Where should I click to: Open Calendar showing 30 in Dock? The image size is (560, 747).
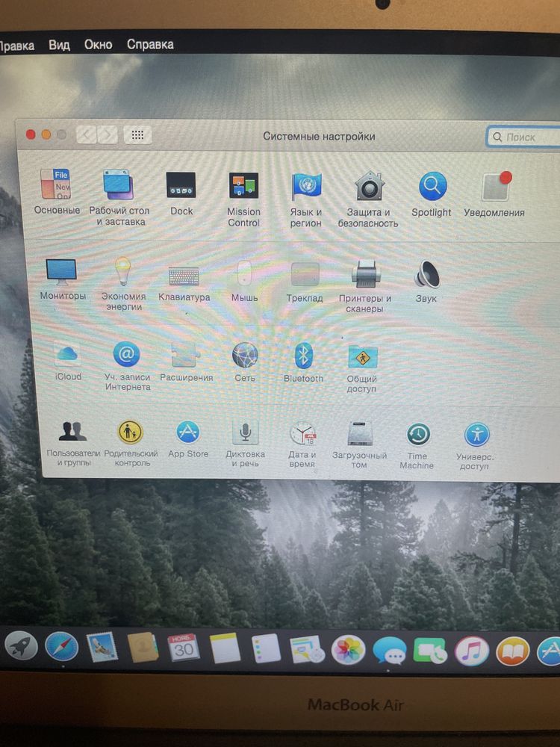tap(184, 648)
